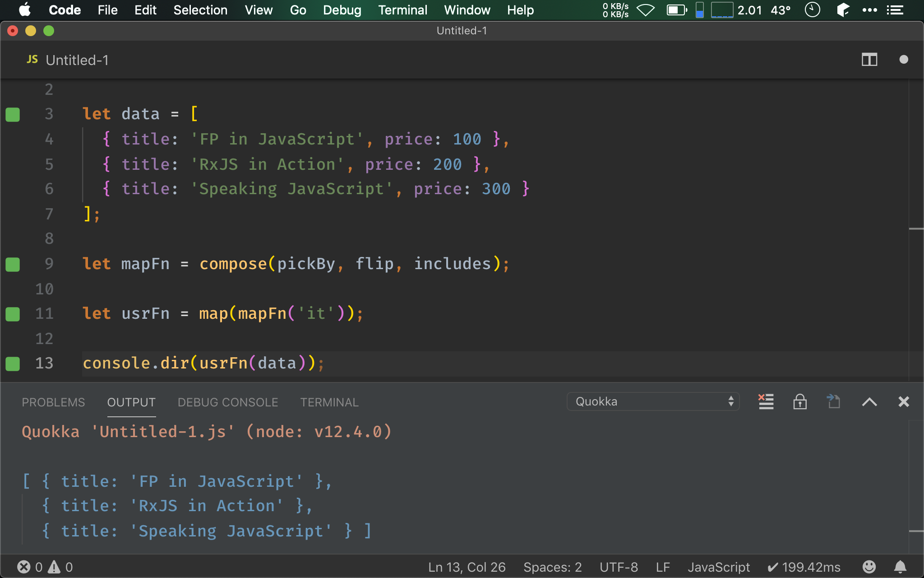
Task: Click the Quokka green indicator on line 9
Action: [x=13, y=265]
